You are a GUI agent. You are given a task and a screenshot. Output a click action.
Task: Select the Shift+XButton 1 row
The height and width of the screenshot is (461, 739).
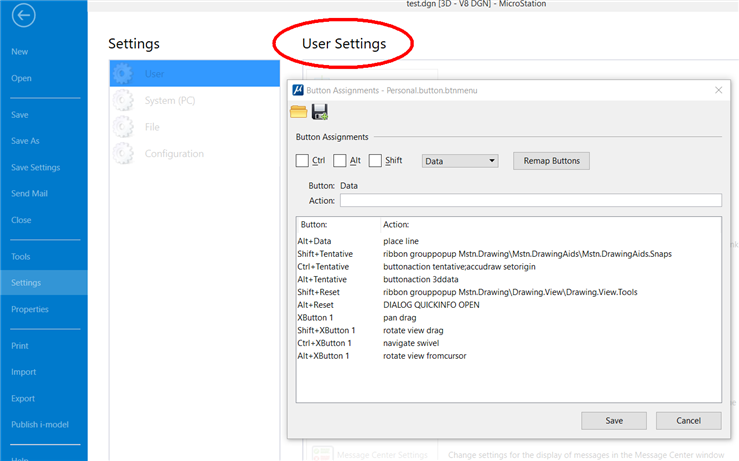click(x=509, y=330)
